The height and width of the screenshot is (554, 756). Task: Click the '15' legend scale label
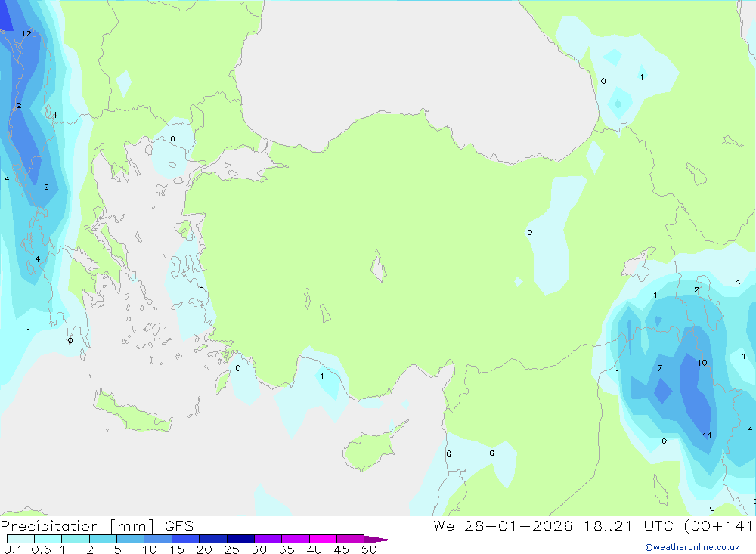click(x=176, y=549)
